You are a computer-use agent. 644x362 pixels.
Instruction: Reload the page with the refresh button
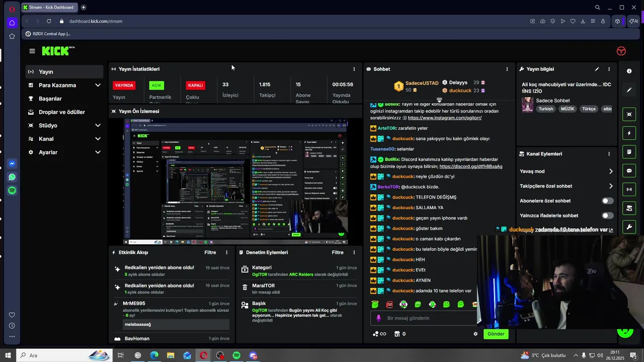49,21
